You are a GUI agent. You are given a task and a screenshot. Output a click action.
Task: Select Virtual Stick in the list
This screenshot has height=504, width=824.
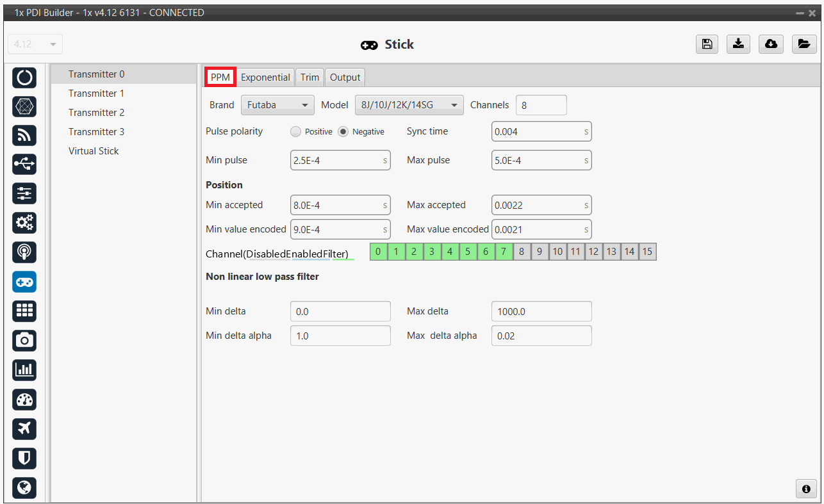[94, 151]
